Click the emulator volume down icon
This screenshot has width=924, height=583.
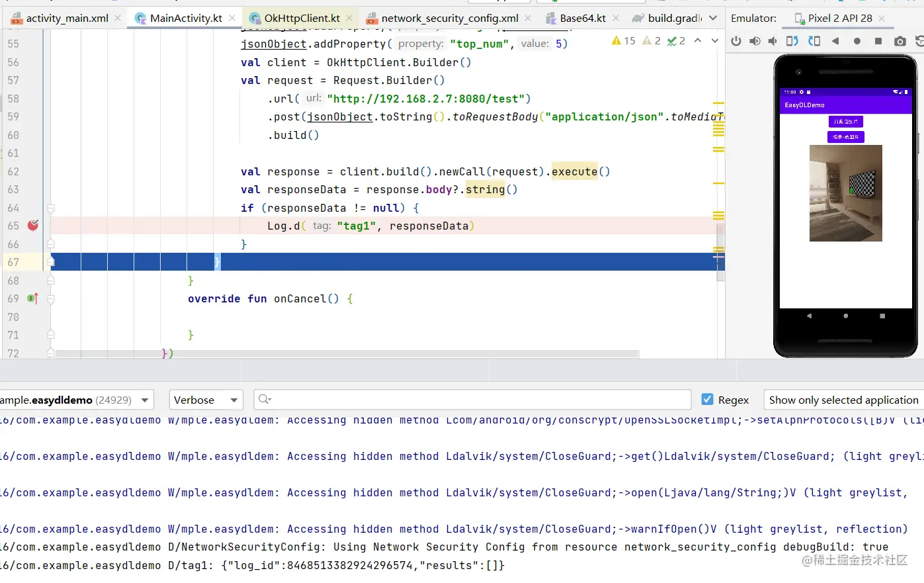(773, 41)
